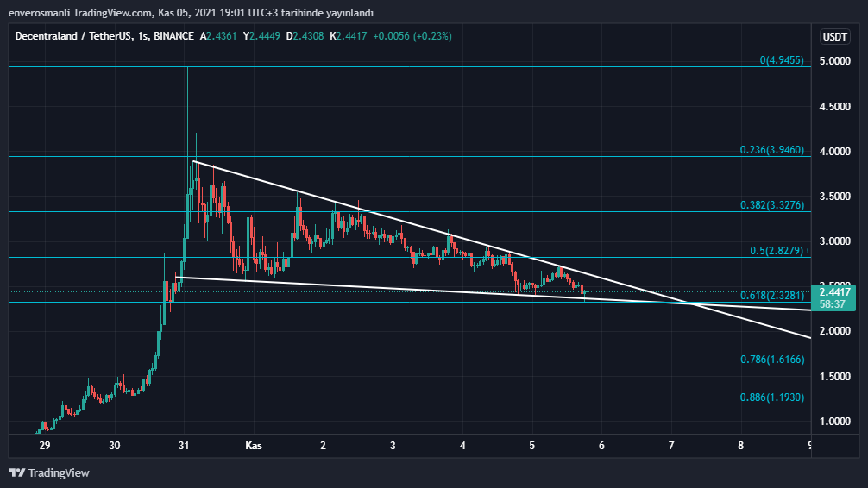Click the low value D2.4308

pyautogui.click(x=305, y=36)
